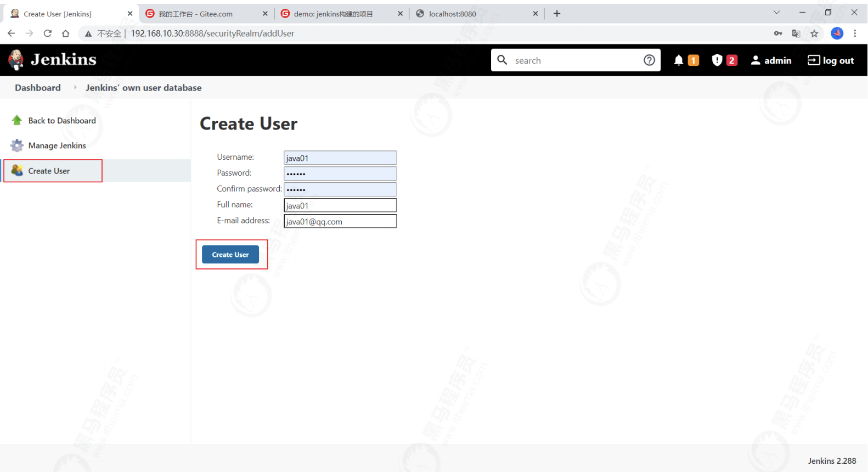This screenshot has height=472, width=868.
Task: Click the notification count badge 1
Action: click(x=694, y=60)
